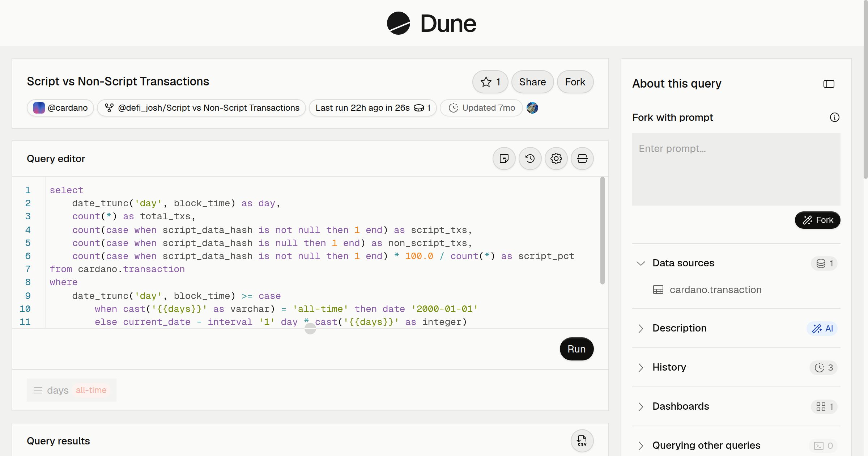Fork the query from header button
The height and width of the screenshot is (456, 868).
[x=575, y=82]
